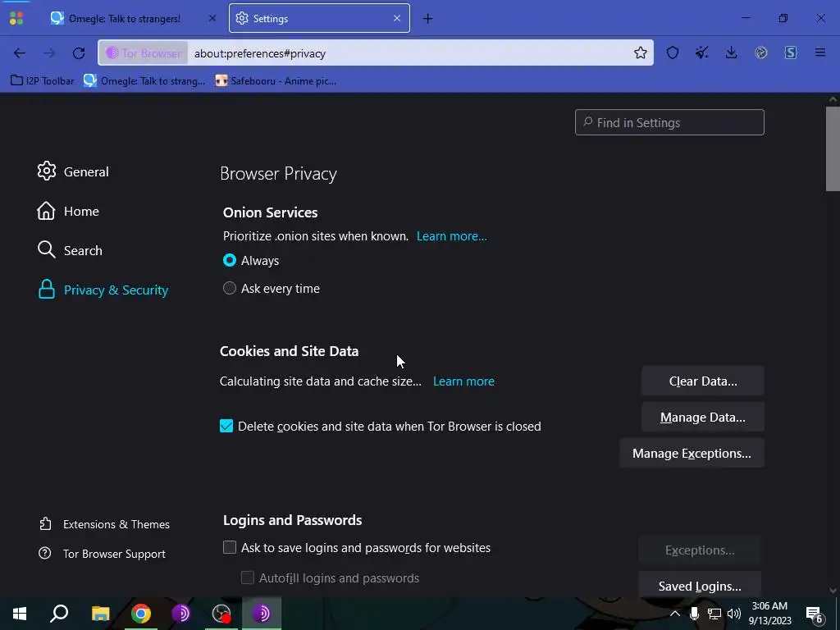Open the network tray icon

coord(714,614)
